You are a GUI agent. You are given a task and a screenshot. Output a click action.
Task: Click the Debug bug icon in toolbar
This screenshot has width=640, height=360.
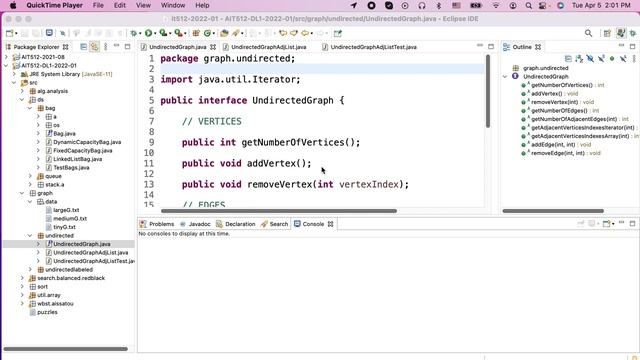(x=133, y=33)
